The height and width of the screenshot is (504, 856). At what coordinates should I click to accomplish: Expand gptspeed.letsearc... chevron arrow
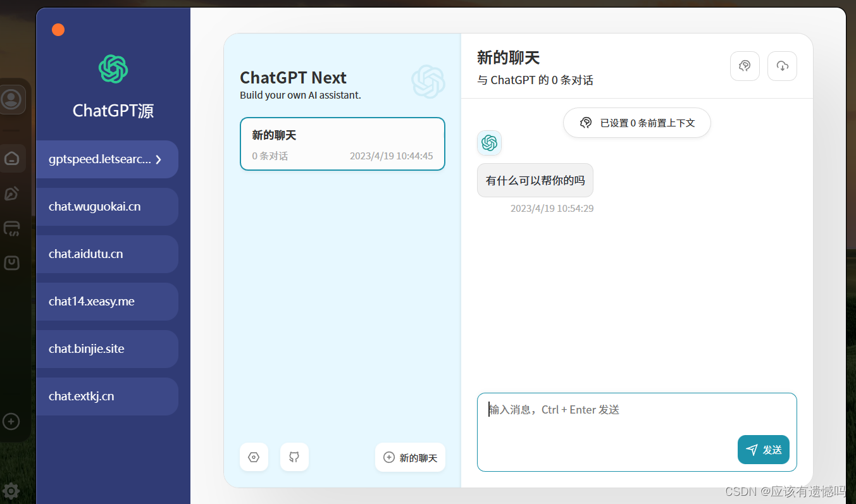click(x=159, y=159)
